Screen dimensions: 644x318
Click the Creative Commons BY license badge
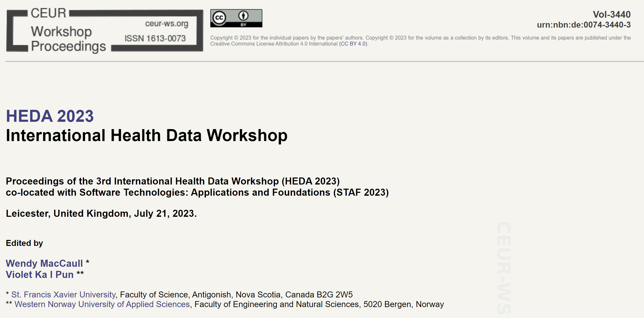pyautogui.click(x=236, y=18)
